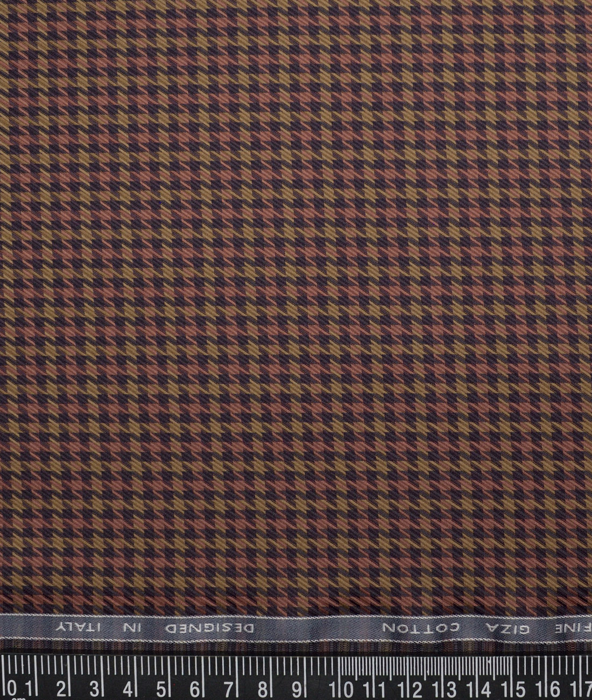The height and width of the screenshot is (700, 592).
Task: Click the number 7 on the ruler
Action: coord(229,688)
